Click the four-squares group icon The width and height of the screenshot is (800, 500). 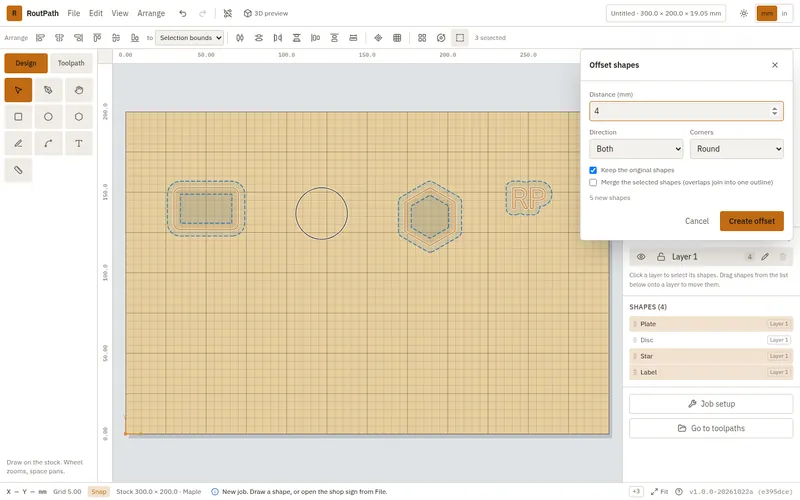click(x=422, y=38)
